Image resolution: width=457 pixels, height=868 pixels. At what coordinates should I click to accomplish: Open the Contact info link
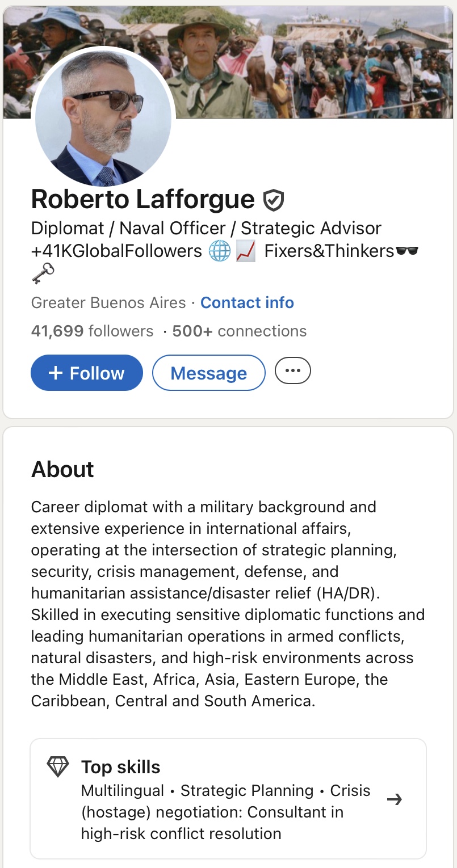coord(247,302)
